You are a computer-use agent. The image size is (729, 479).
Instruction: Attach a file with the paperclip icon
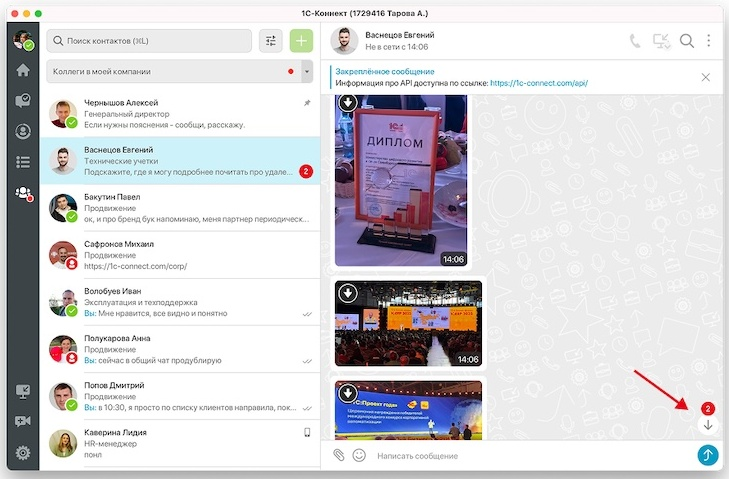[x=339, y=455]
